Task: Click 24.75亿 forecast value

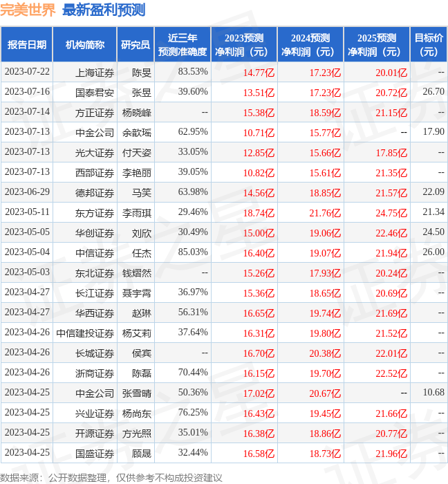Action: (391, 213)
